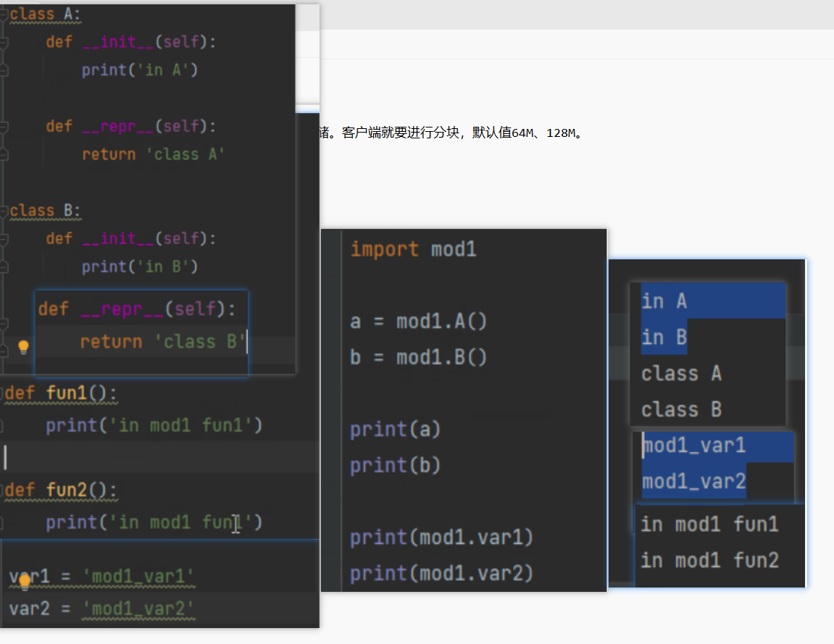Place cursor on return 'class B' line
This screenshot has height=644, width=834.
[163, 341]
